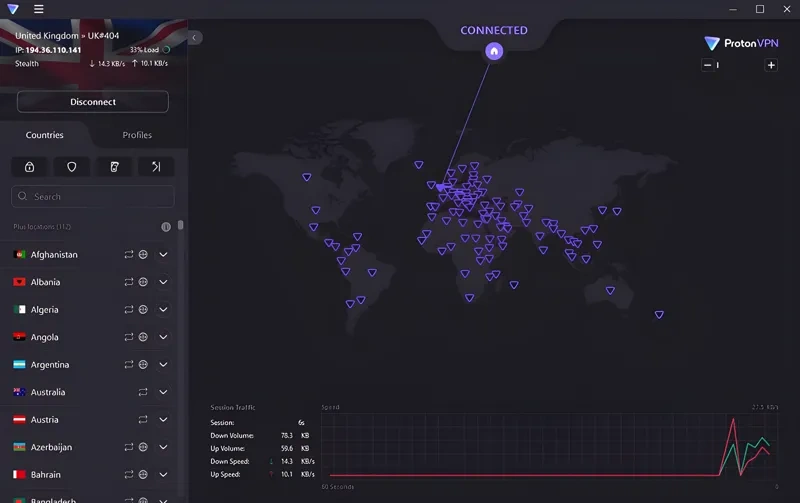Click Algeria smart routing globe icon
The width and height of the screenshot is (800, 503).
(x=143, y=310)
